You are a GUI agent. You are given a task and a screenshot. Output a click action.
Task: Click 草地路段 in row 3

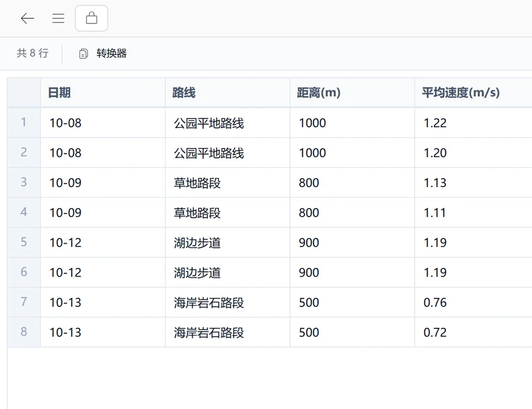pyautogui.click(x=197, y=183)
